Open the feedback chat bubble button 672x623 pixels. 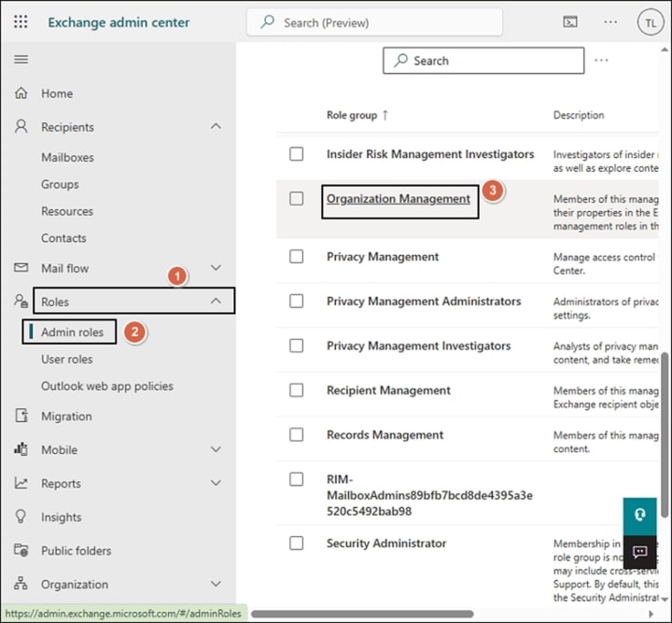[x=640, y=552]
